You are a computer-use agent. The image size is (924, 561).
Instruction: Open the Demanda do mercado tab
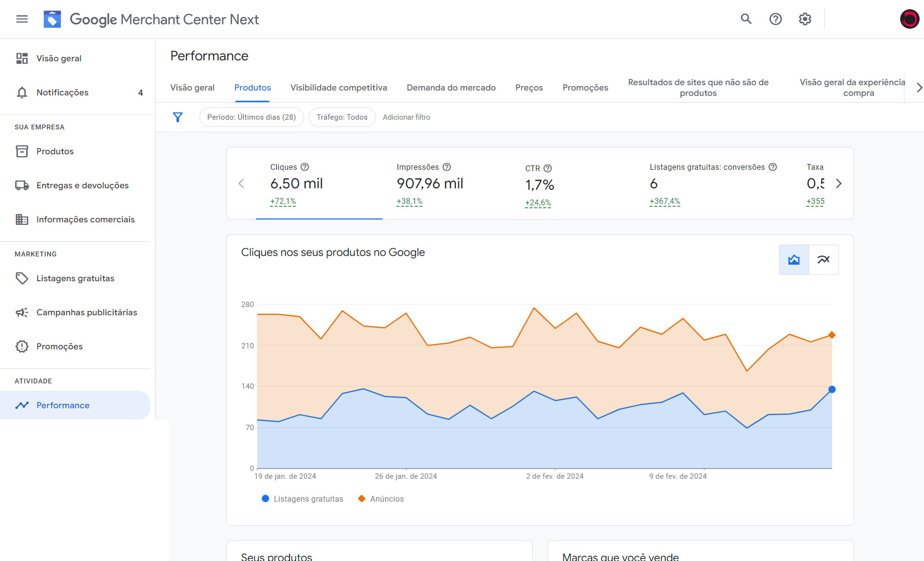(451, 88)
